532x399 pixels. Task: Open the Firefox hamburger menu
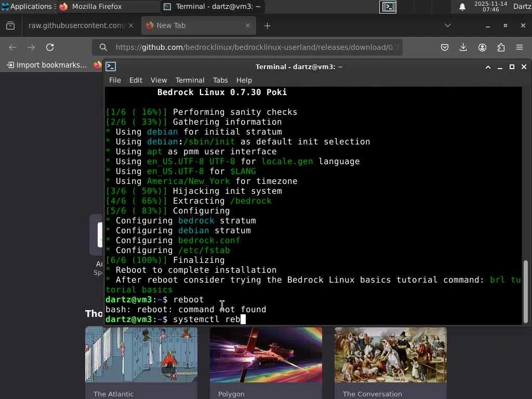520,47
